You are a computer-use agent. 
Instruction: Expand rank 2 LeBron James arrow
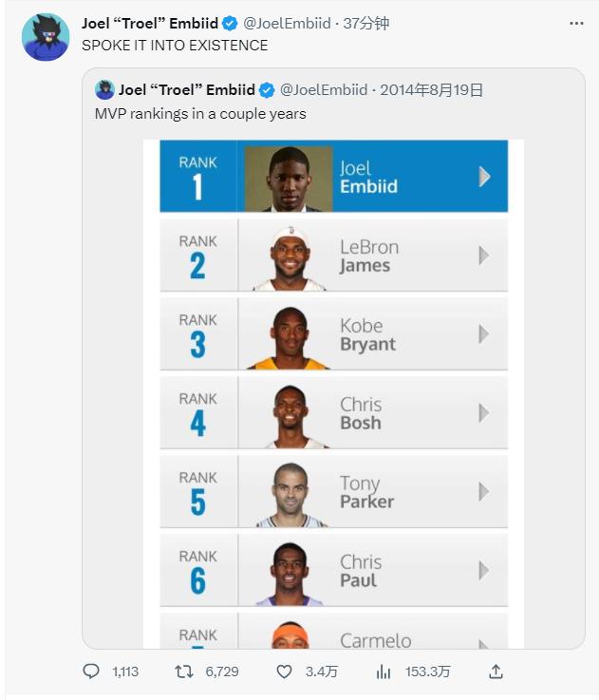484,255
